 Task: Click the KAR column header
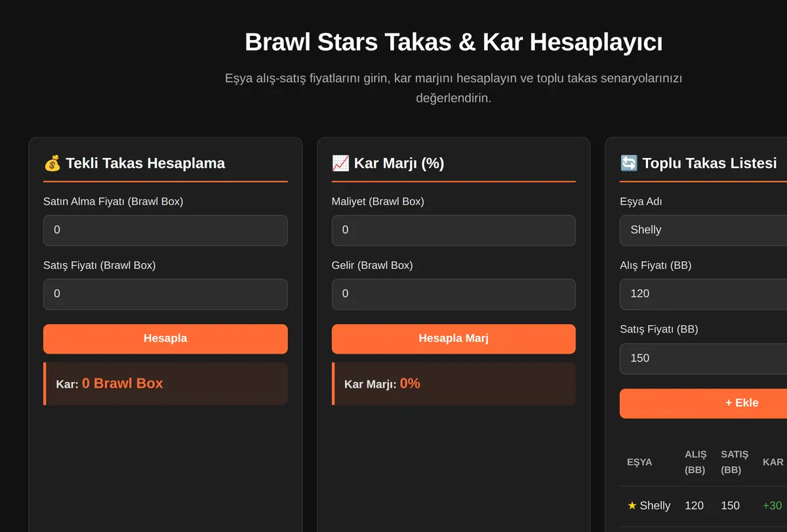(773, 462)
